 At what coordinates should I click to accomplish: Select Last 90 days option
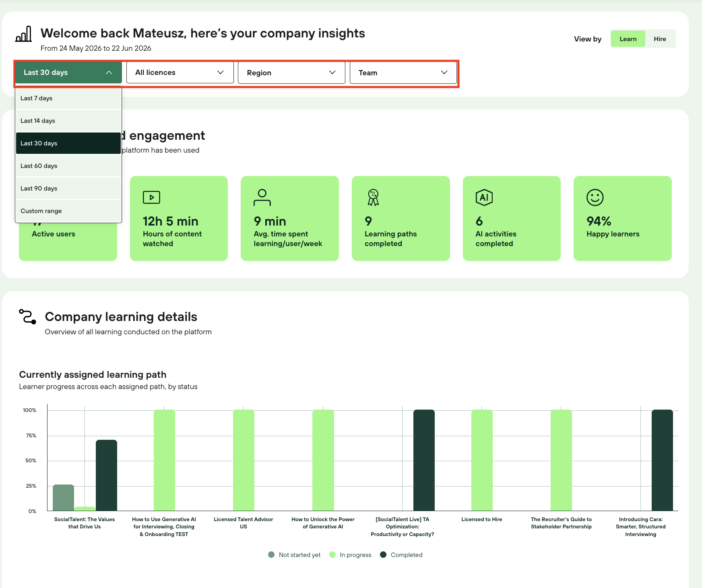pos(68,188)
